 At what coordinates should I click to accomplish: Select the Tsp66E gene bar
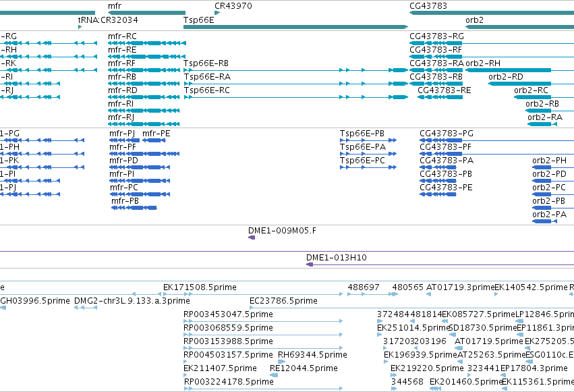[296, 27]
